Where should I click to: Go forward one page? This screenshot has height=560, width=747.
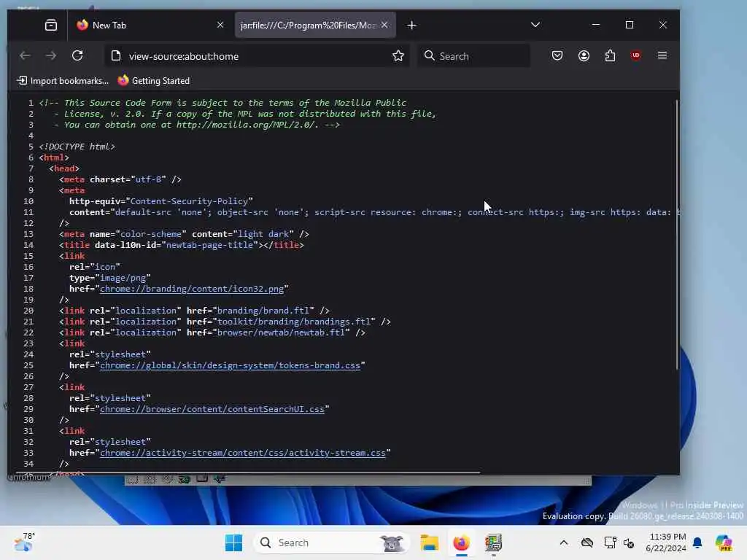coord(50,55)
